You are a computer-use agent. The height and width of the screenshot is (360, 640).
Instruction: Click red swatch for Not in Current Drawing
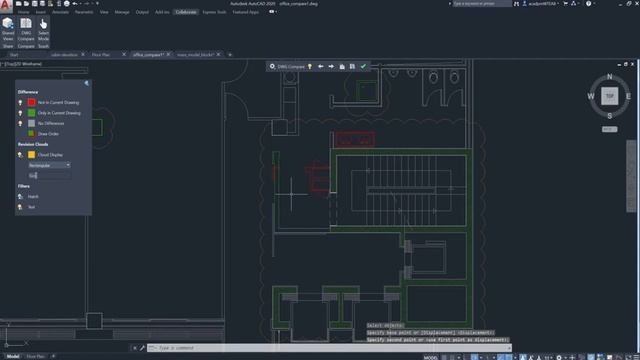point(31,102)
